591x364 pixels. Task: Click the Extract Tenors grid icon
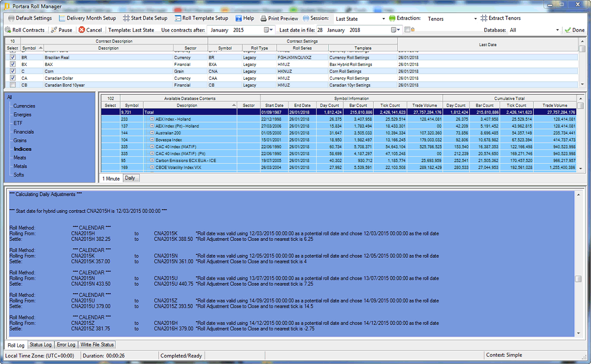484,18
